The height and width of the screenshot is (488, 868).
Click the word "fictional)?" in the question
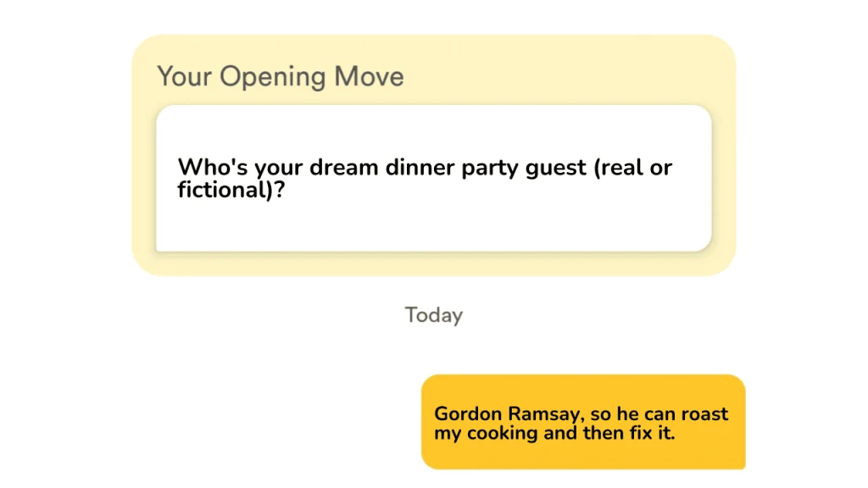[x=231, y=190]
